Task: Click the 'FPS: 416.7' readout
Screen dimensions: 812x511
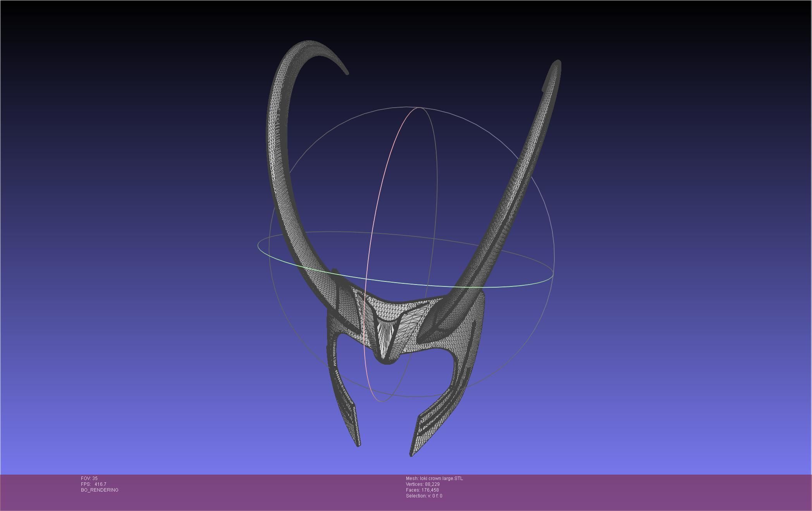Action: [93, 484]
